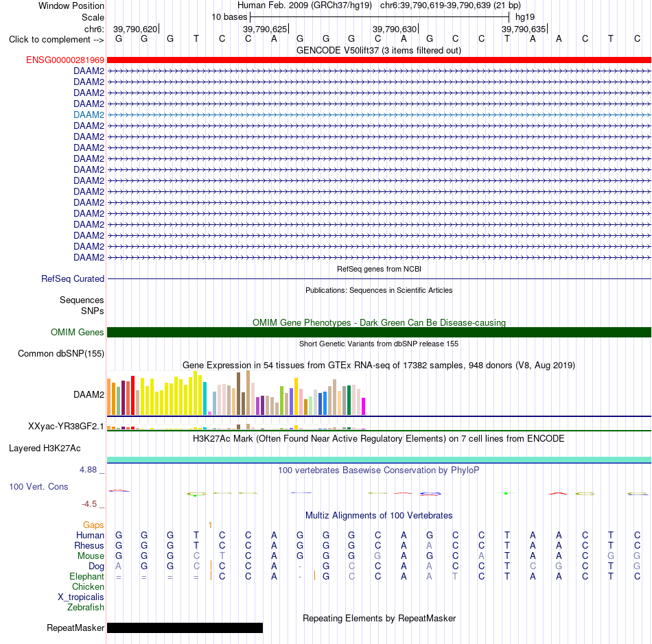This screenshot has width=652, height=644.
Task: Open 'Repeating Elements by RepeatMasker' title
Action: point(379,619)
